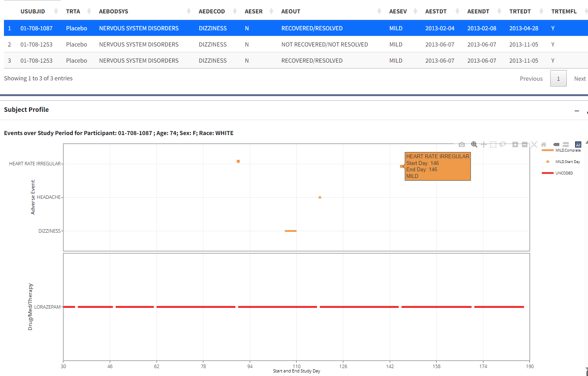The image size is (588, 376).
Task: Select the Pan tool in plot toolbar
Action: click(x=484, y=144)
